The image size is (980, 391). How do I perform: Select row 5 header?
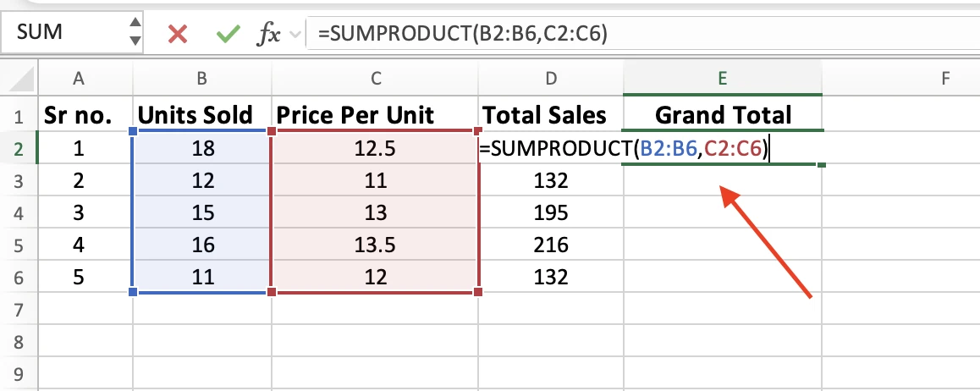[19, 245]
